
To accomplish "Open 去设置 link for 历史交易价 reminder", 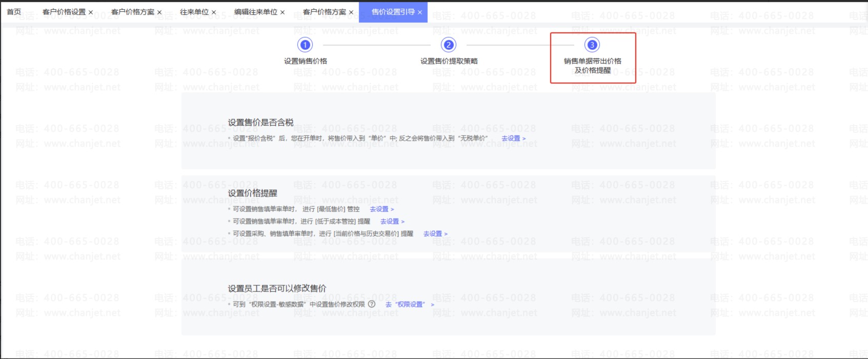I will coord(435,234).
